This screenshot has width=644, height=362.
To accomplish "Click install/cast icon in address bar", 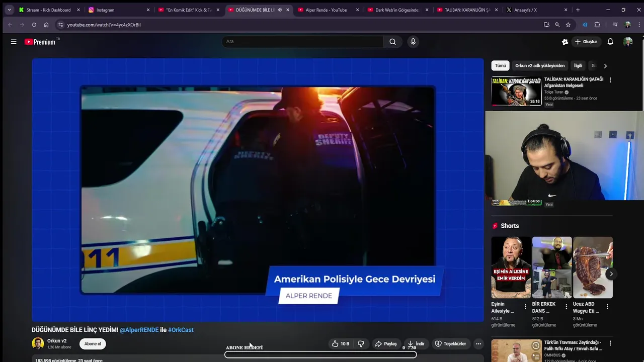I will coord(546,25).
